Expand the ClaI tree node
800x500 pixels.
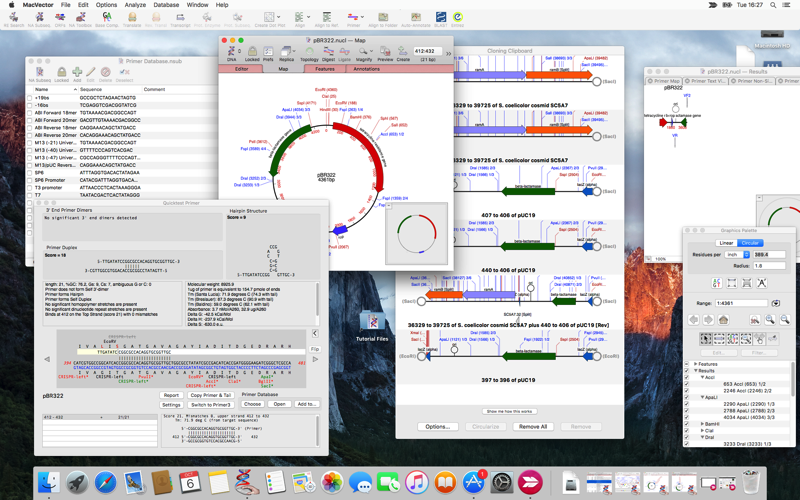(703, 430)
